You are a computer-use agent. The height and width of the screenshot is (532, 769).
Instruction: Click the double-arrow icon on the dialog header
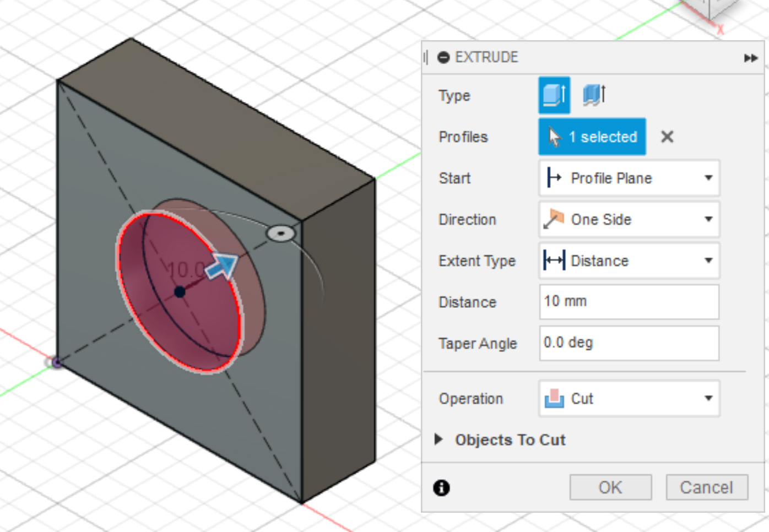tap(751, 57)
